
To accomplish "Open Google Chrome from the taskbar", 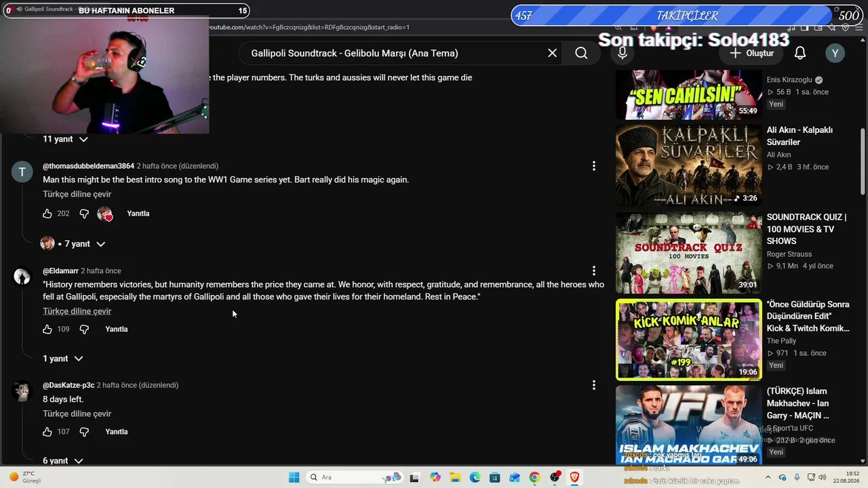I will point(534,477).
